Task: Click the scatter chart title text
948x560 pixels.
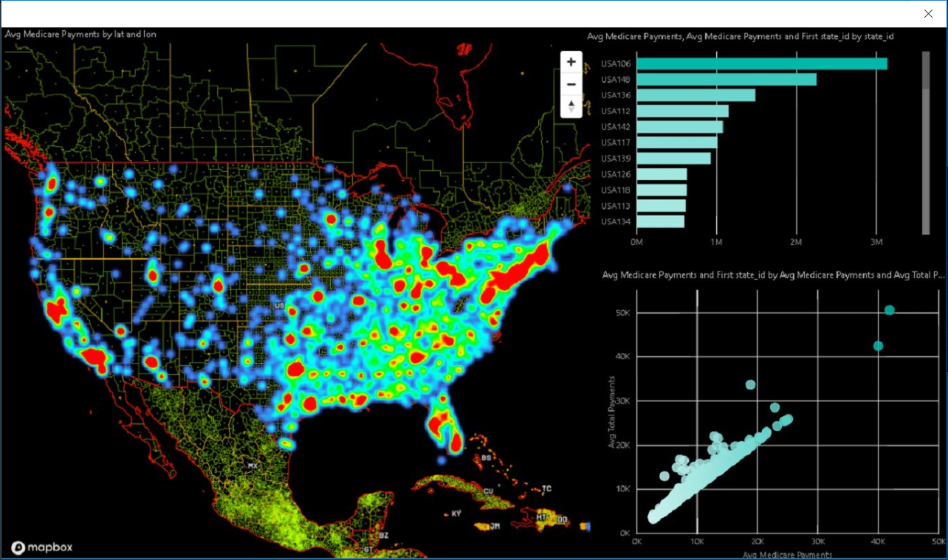Action: click(x=772, y=274)
